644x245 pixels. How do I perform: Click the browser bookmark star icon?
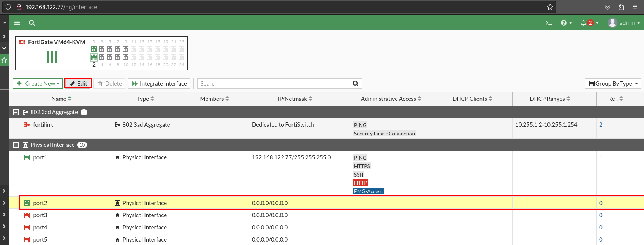point(550,7)
